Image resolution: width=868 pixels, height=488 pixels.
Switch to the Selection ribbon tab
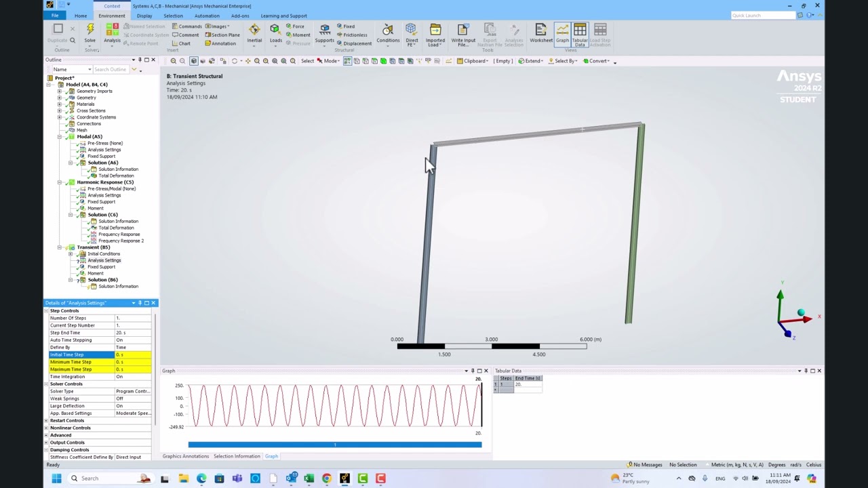pyautogui.click(x=173, y=16)
